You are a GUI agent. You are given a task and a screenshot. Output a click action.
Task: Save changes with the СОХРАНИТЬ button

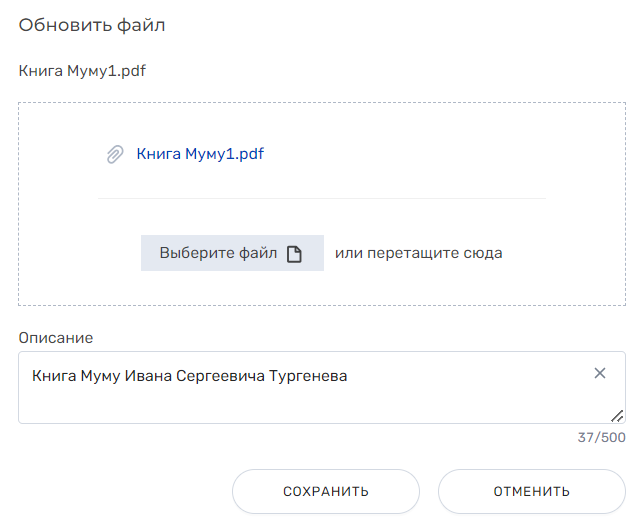(x=326, y=491)
